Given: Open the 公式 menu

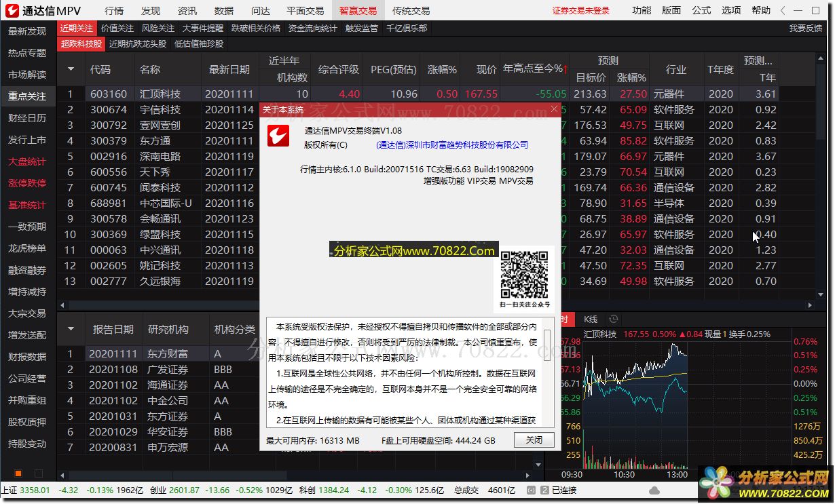Looking at the screenshot, I should click(x=701, y=11).
